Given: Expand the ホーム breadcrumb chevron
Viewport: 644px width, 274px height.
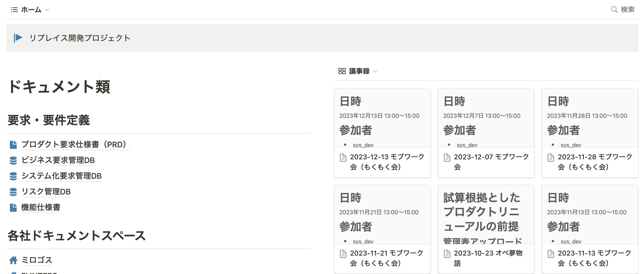Looking at the screenshot, I should pyautogui.click(x=46, y=10).
